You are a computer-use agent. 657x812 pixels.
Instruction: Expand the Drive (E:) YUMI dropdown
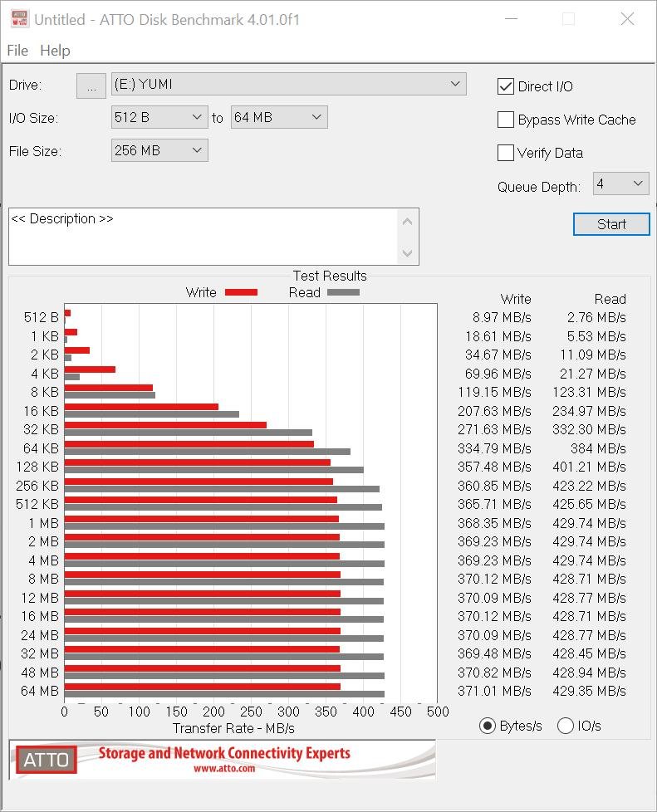288,84
